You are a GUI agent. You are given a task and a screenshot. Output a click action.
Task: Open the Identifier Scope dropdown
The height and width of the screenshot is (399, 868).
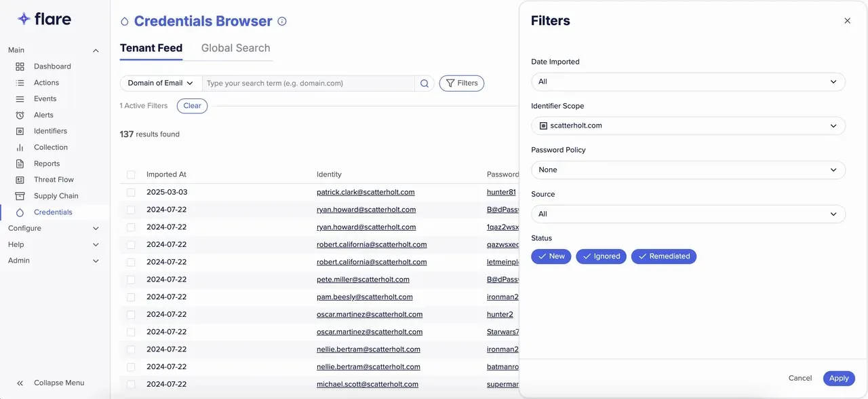point(688,126)
